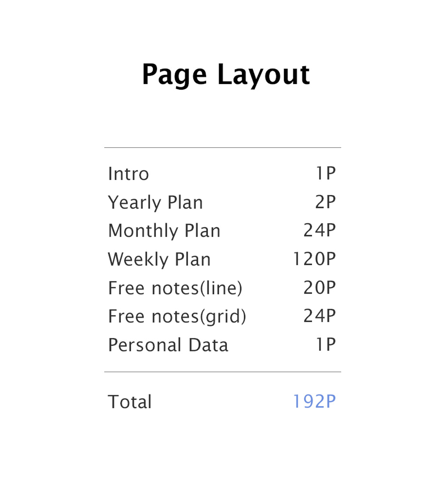Image resolution: width=448 pixels, height=483 pixels.
Task: Click the 120P page count
Action: coord(314,259)
